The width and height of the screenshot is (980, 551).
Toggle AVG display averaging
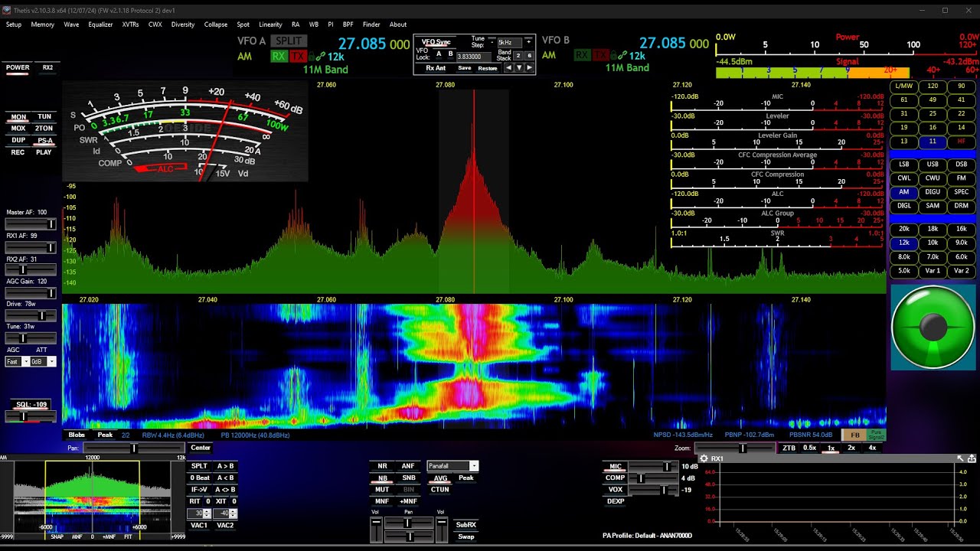[x=440, y=478]
